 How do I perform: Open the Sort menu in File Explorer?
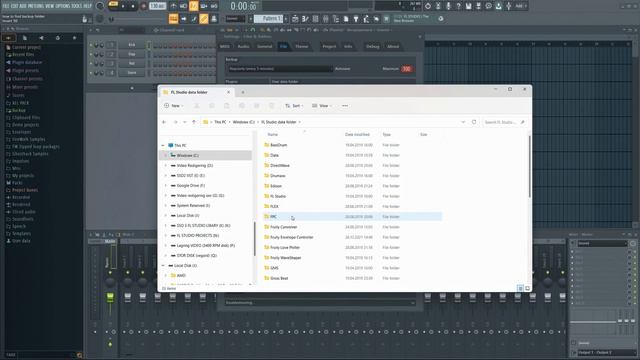[x=294, y=106]
